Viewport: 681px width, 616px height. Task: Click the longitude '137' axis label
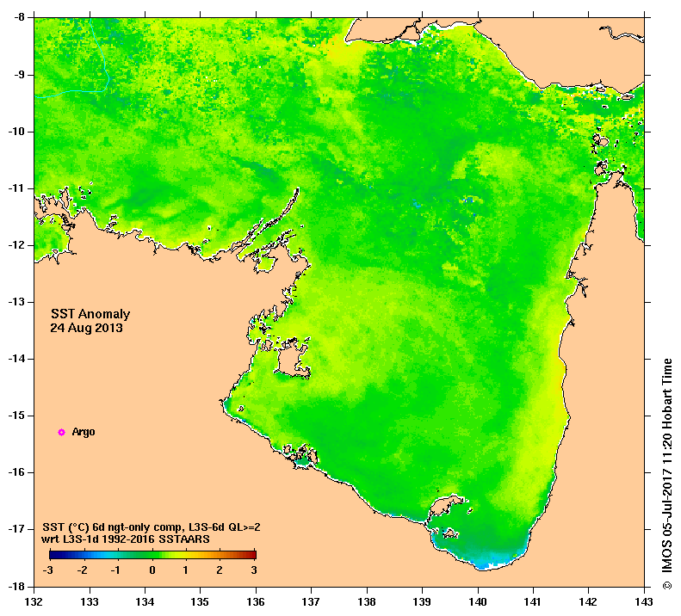311,601
